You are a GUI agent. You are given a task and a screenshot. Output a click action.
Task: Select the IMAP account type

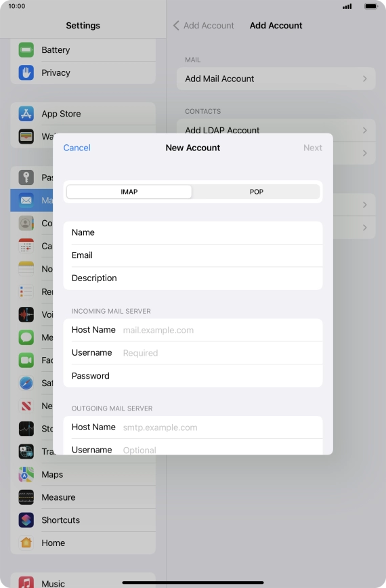pos(129,192)
